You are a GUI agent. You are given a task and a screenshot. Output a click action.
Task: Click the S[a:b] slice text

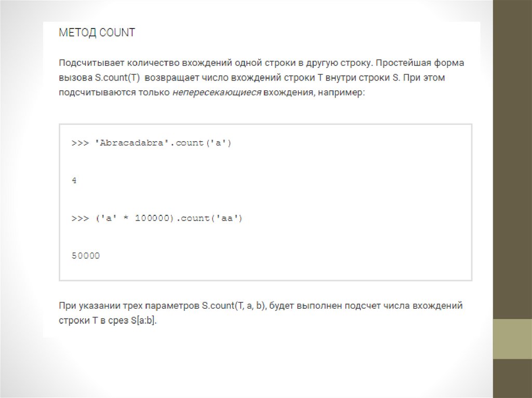coord(143,320)
